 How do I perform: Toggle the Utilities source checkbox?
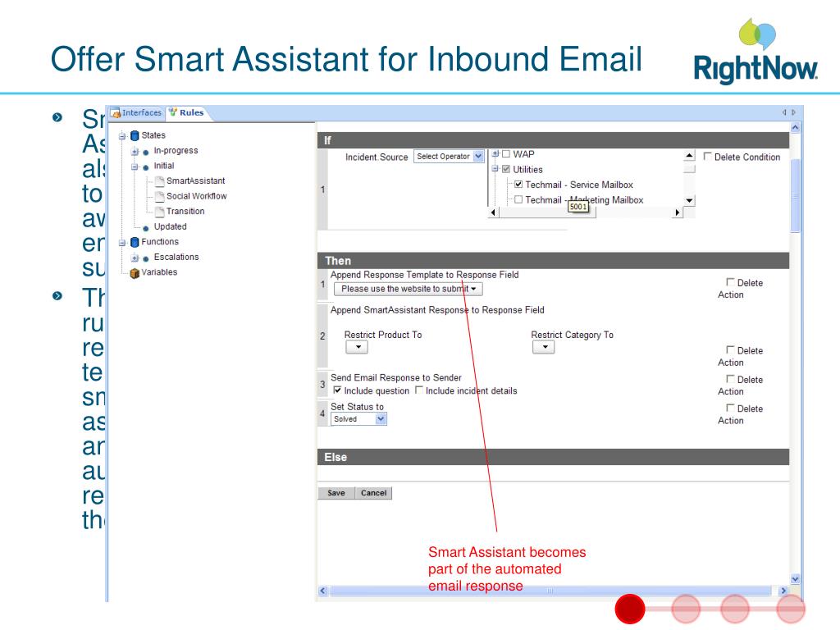[x=506, y=169]
